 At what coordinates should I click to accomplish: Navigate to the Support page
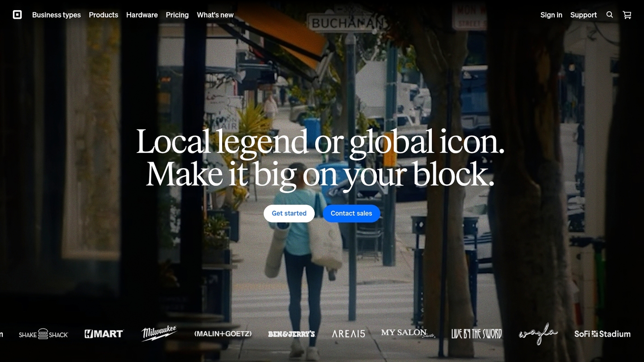pyautogui.click(x=583, y=15)
